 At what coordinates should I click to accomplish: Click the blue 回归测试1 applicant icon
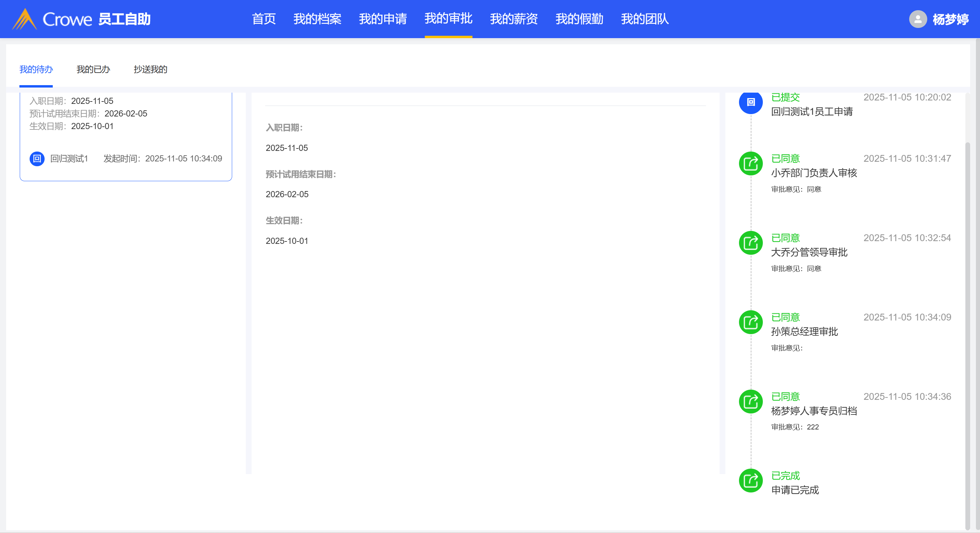click(37, 158)
